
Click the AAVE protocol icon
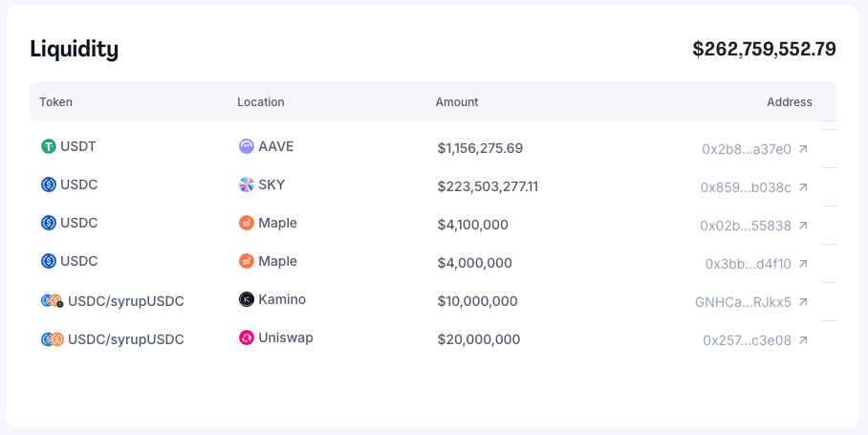pos(247,147)
